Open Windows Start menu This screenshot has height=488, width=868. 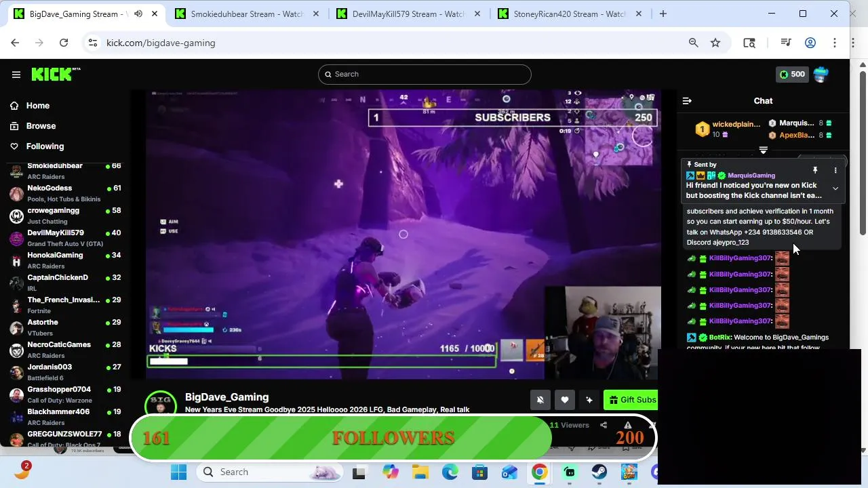pos(178,472)
